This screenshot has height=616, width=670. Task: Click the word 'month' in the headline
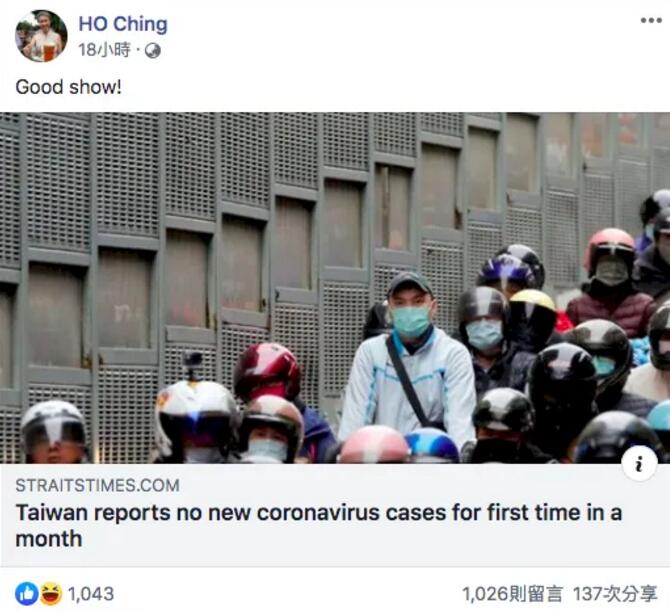(x=49, y=538)
